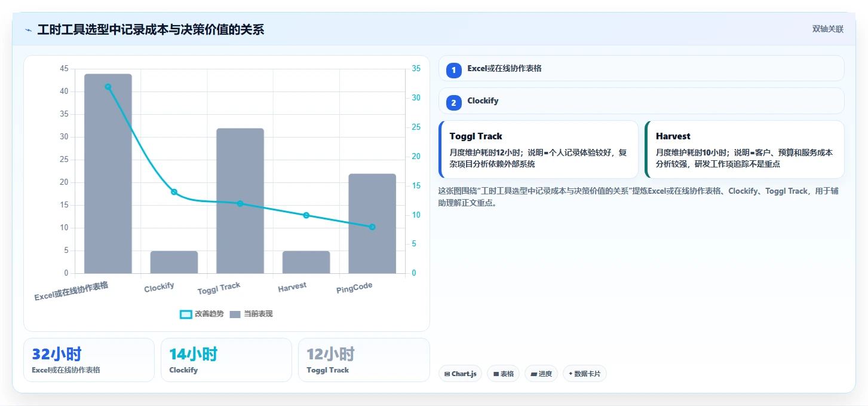Open the 14小时 Clockify stat card
Viewport: 868px width, 406px height.
[x=226, y=360]
